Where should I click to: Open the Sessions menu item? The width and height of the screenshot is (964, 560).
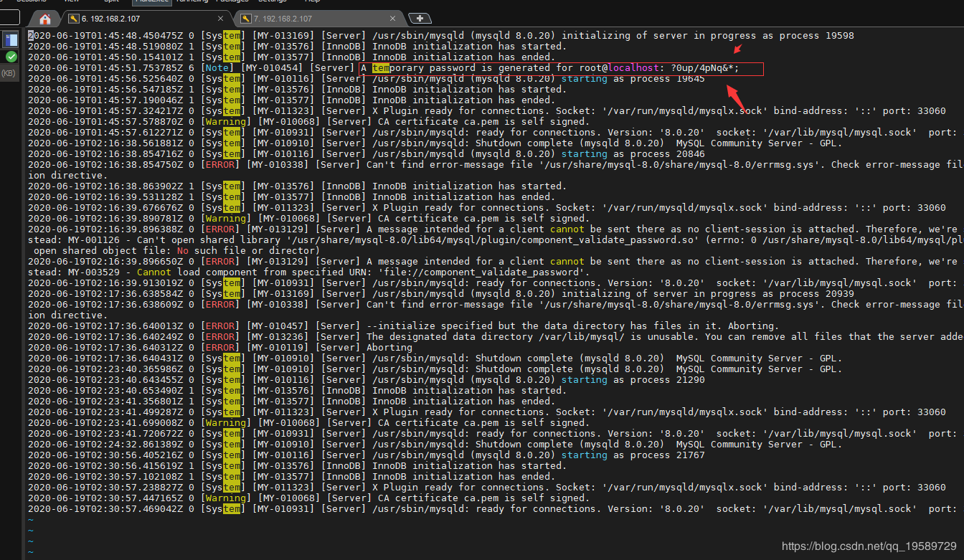click(32, 1)
